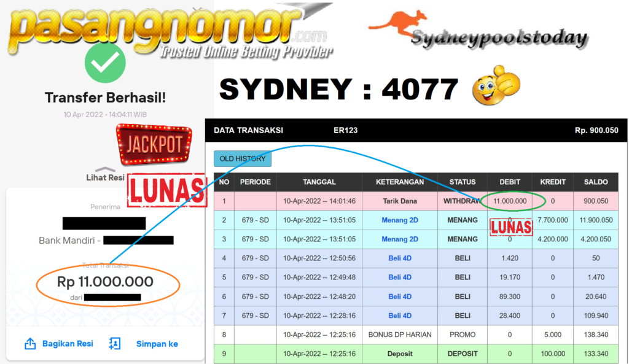The height and width of the screenshot is (364, 629).
Task: Click the DEBIT column header
Action: 509,182
